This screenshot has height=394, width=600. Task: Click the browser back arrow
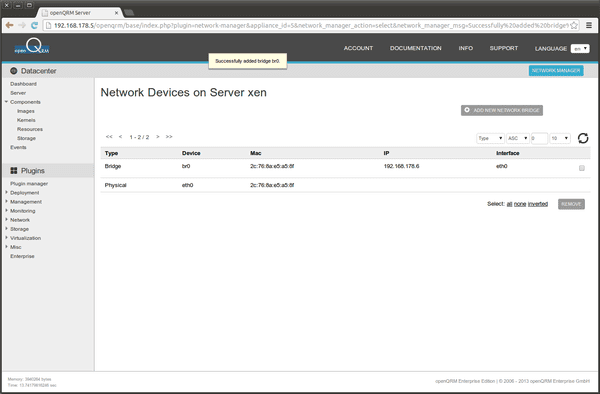pos(9,25)
